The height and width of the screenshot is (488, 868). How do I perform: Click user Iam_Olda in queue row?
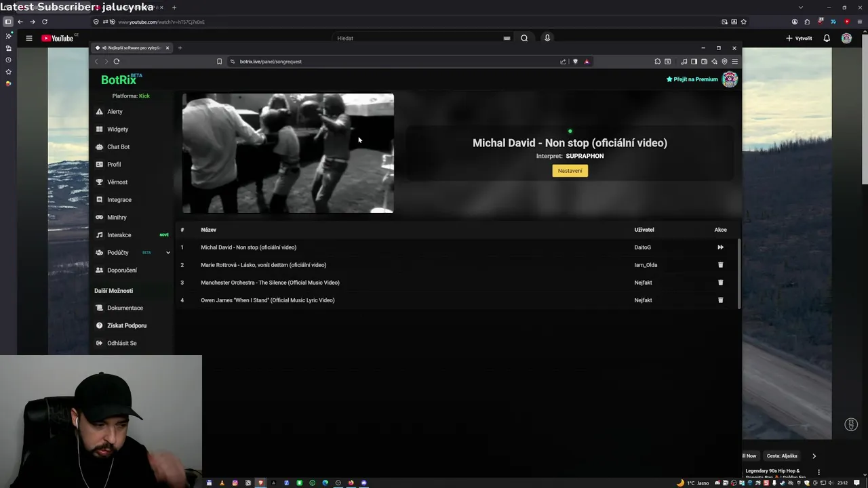(x=646, y=265)
